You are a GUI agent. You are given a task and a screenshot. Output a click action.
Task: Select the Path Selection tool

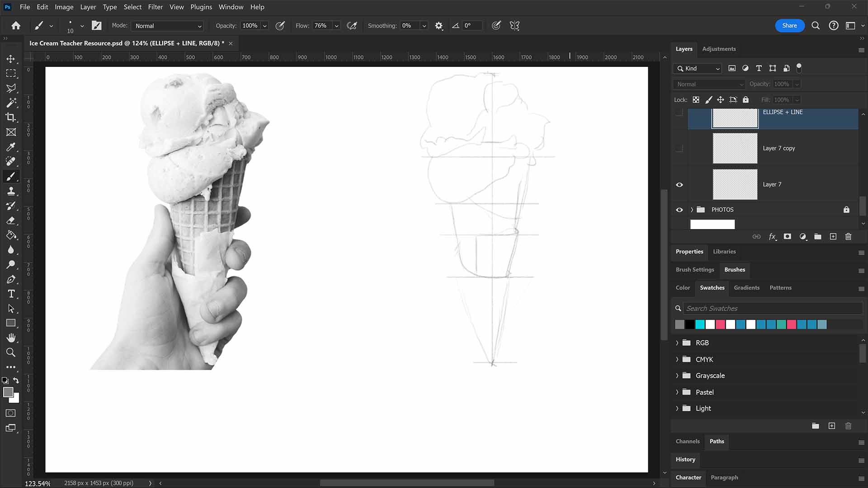click(x=11, y=309)
